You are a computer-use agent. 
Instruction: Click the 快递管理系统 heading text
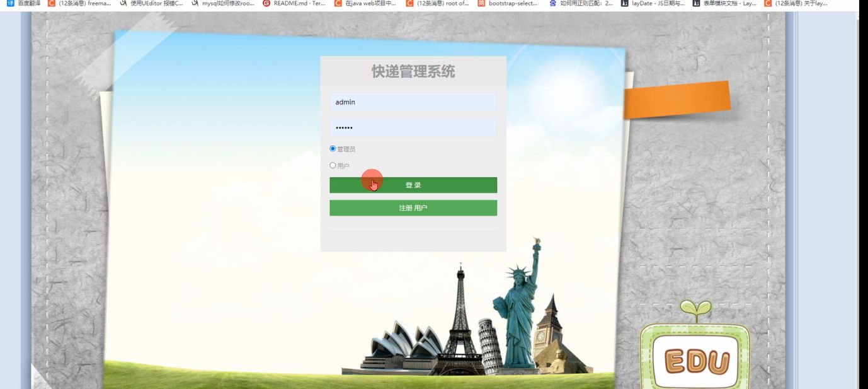(413, 71)
